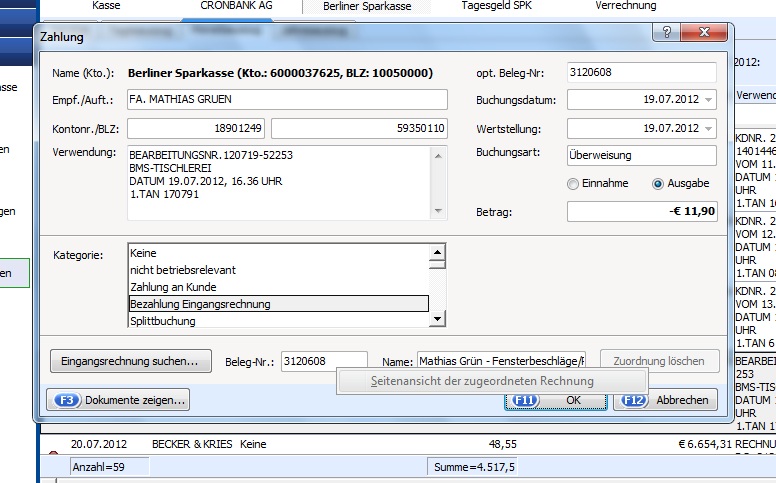
Task: Click the F11 key icon
Action: (x=524, y=400)
